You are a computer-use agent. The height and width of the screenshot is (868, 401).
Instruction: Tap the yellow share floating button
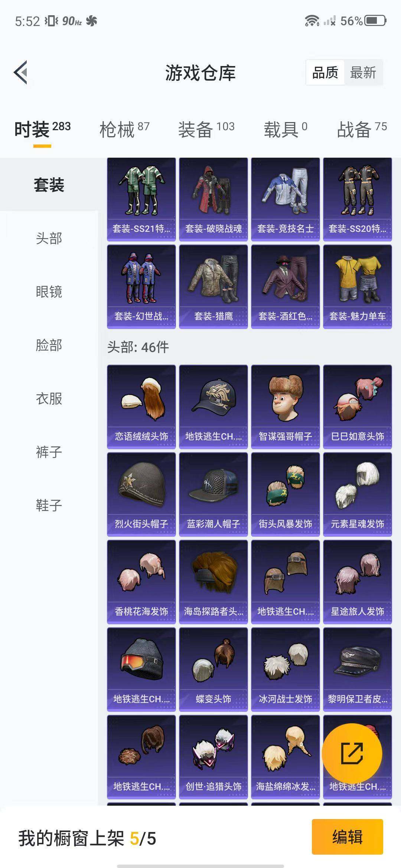coord(352,753)
